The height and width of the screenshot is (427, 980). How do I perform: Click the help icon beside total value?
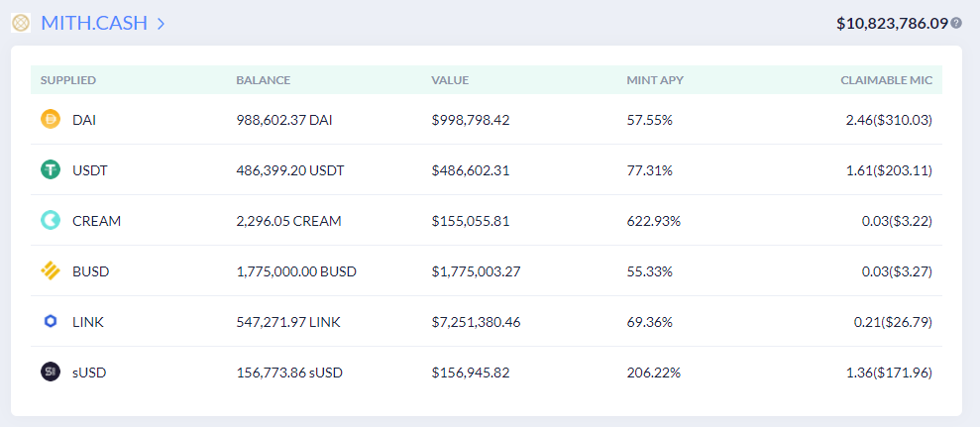point(956,23)
